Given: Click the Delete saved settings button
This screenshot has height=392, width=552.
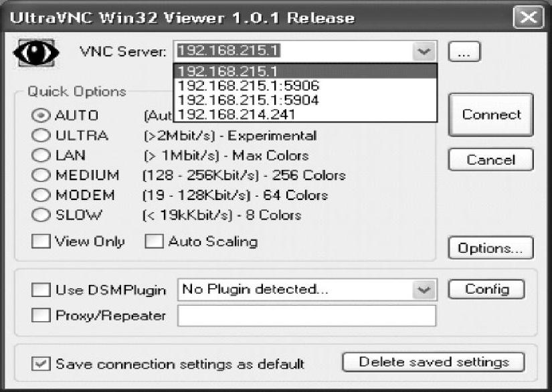Looking at the screenshot, I should (x=434, y=362).
